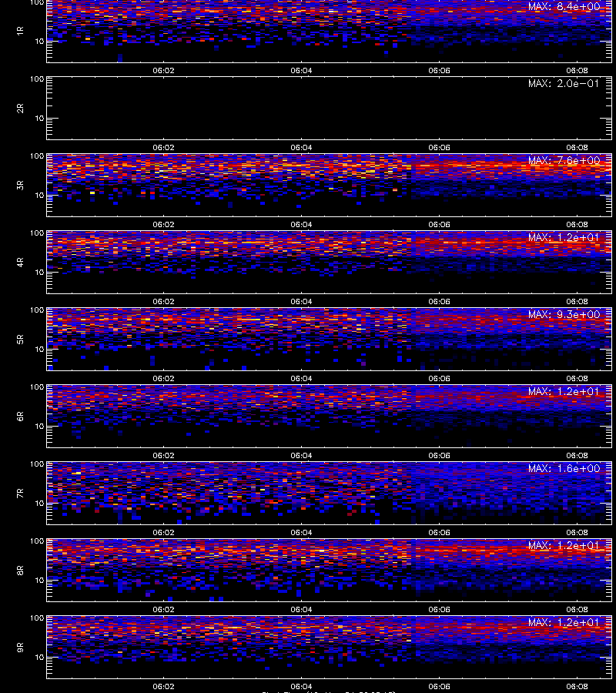This screenshot has width=616, height=693.
Task: Click the 06:04 tick label beneath panel 1R
Action: coord(301,70)
